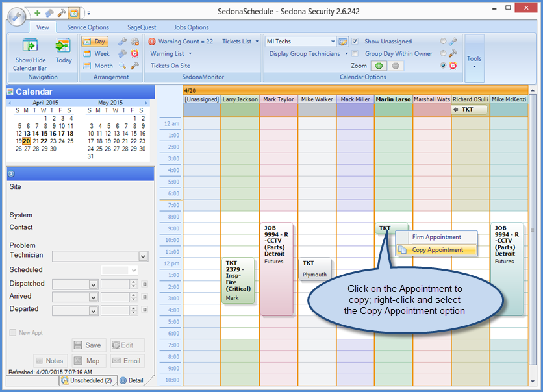Click the scrollbar down arrow of schedule
The image size is (543, 392).
tap(533, 381)
